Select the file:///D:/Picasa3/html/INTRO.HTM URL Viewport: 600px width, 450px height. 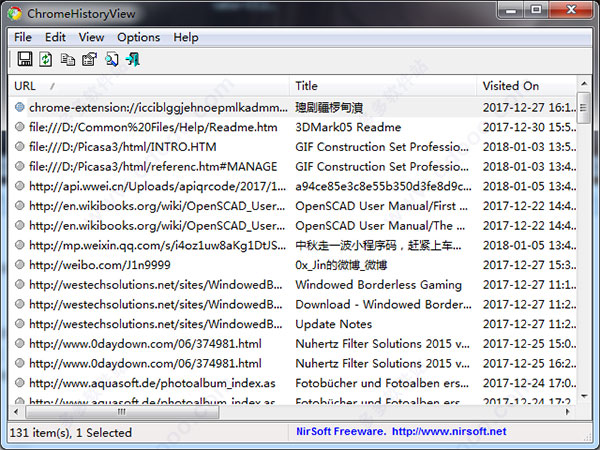pyautogui.click(x=123, y=147)
